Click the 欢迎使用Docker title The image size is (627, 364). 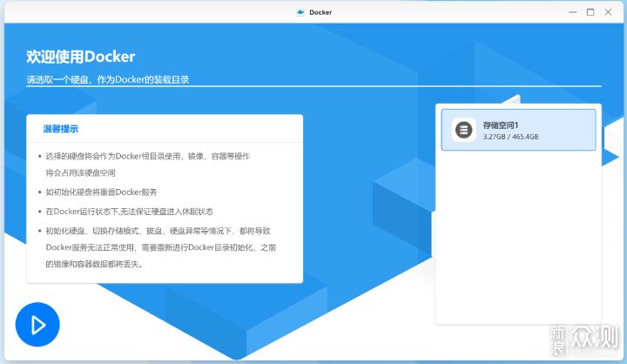pyautogui.click(x=81, y=57)
